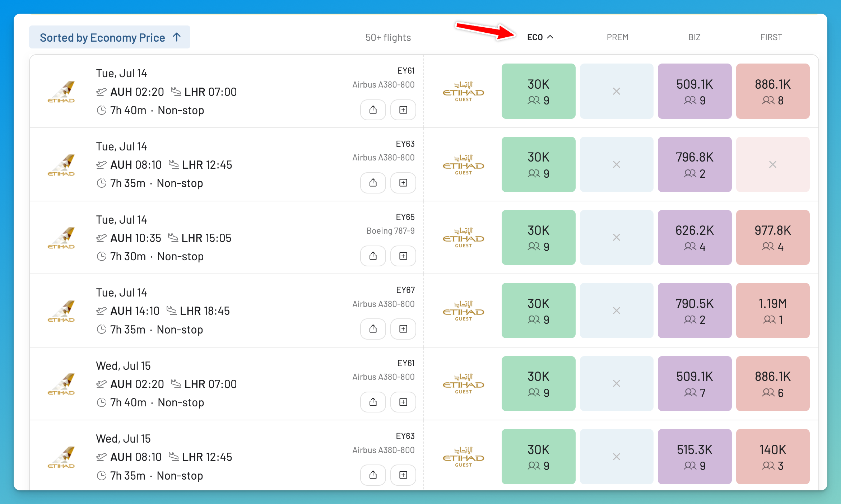Add the EY67 flight departing 14:10
The width and height of the screenshot is (841, 504).
tap(403, 329)
